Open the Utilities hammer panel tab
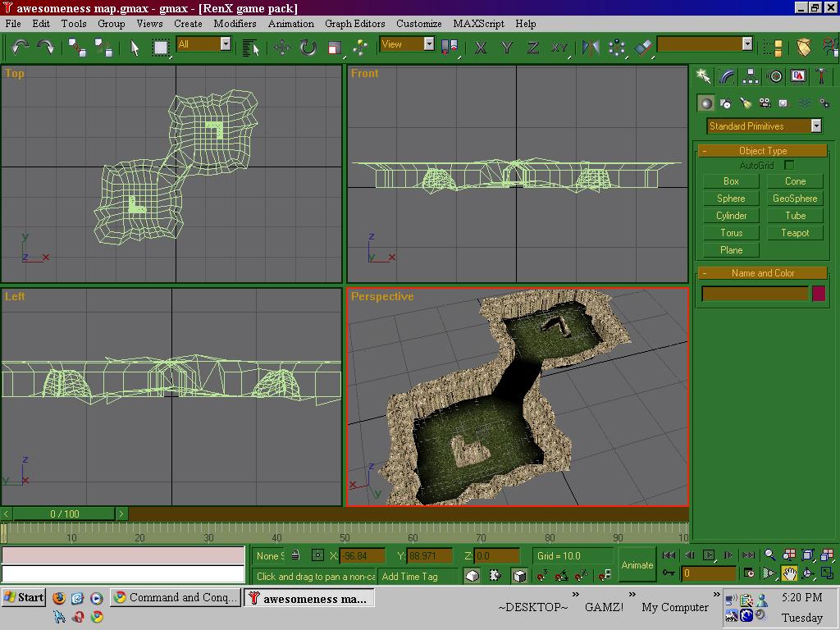840x630 pixels. [x=821, y=76]
